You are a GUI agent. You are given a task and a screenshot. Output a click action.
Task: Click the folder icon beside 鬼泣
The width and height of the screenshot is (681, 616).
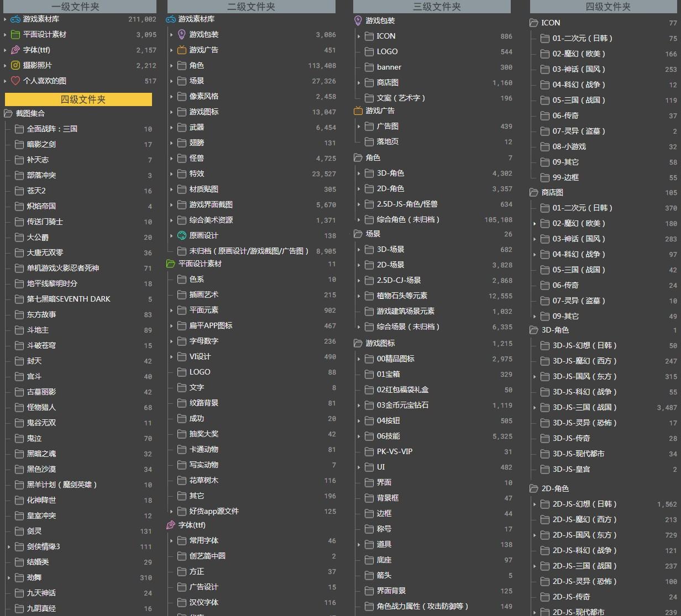19,438
